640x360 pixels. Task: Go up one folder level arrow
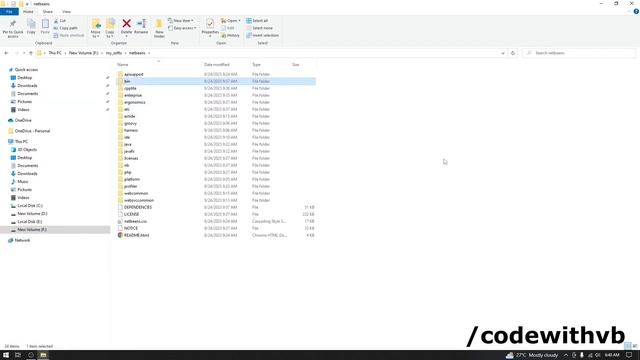click(31, 53)
